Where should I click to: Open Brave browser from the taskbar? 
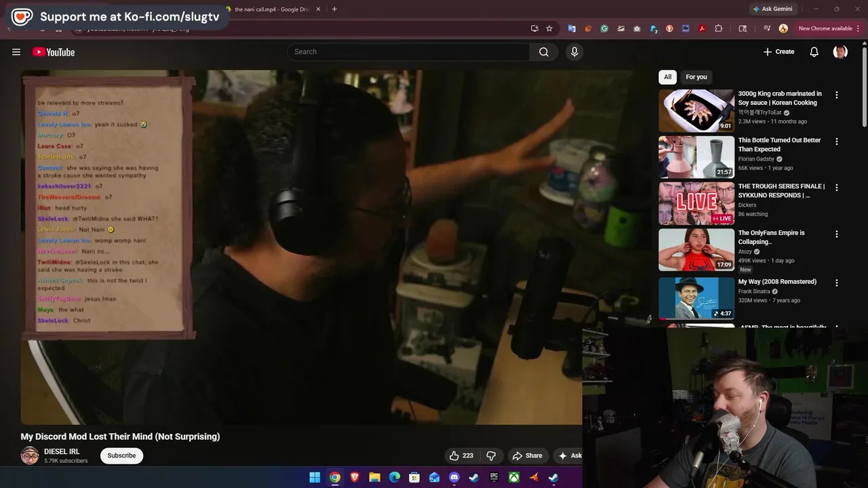click(355, 478)
